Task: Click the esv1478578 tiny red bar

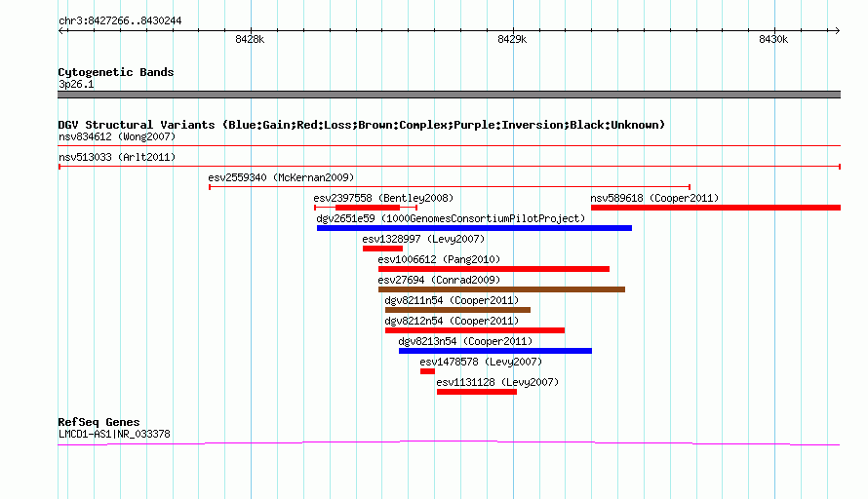Action: [427, 371]
